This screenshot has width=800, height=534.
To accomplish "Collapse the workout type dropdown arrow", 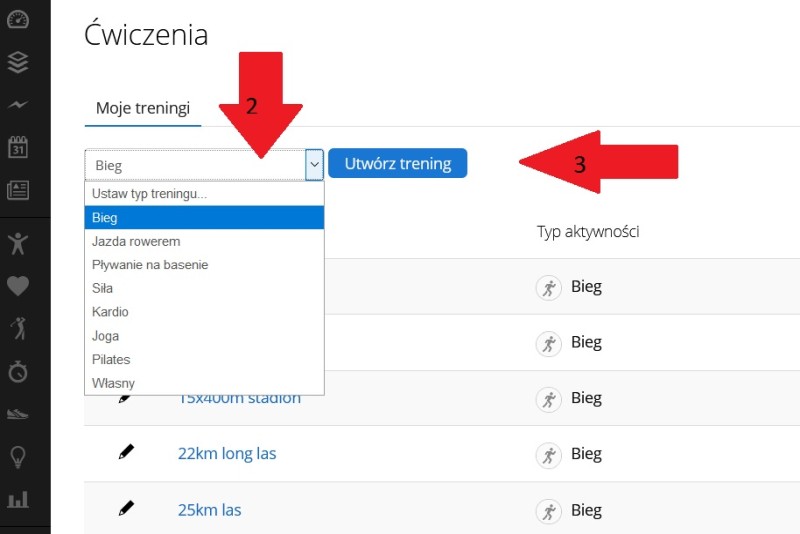I will (314, 165).
